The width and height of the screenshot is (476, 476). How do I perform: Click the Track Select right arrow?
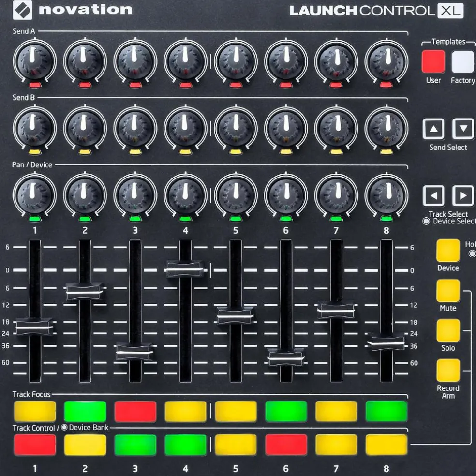[463, 196]
